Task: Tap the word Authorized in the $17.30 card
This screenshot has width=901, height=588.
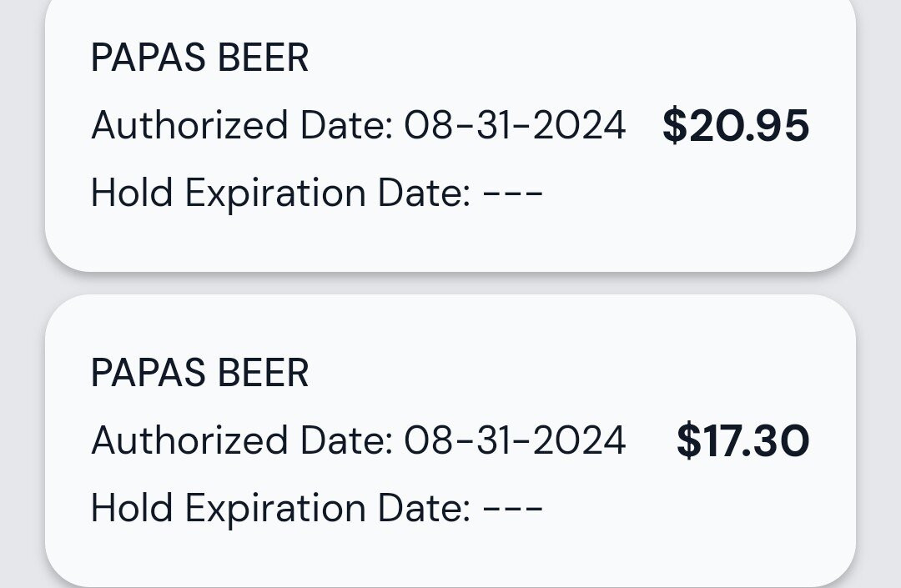Action: [x=189, y=440]
